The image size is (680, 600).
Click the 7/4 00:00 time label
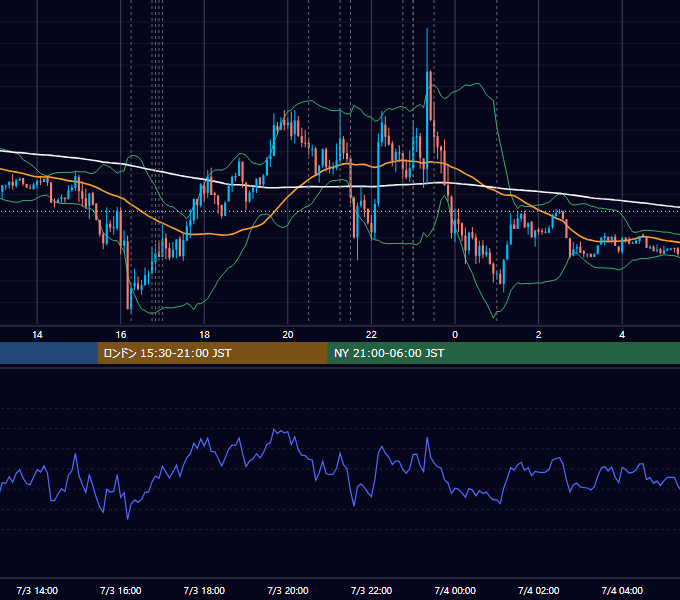tap(455, 590)
